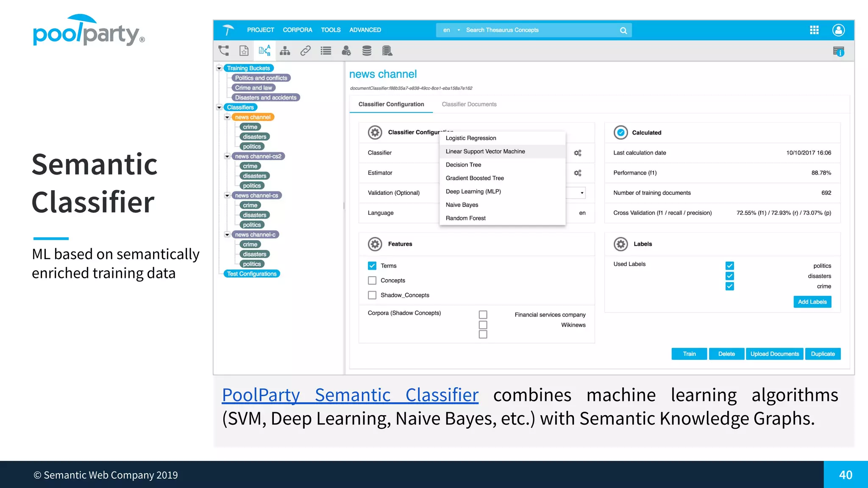This screenshot has height=488, width=868.
Task: Switch to the Classifier Documents tab
Action: pyautogui.click(x=469, y=104)
